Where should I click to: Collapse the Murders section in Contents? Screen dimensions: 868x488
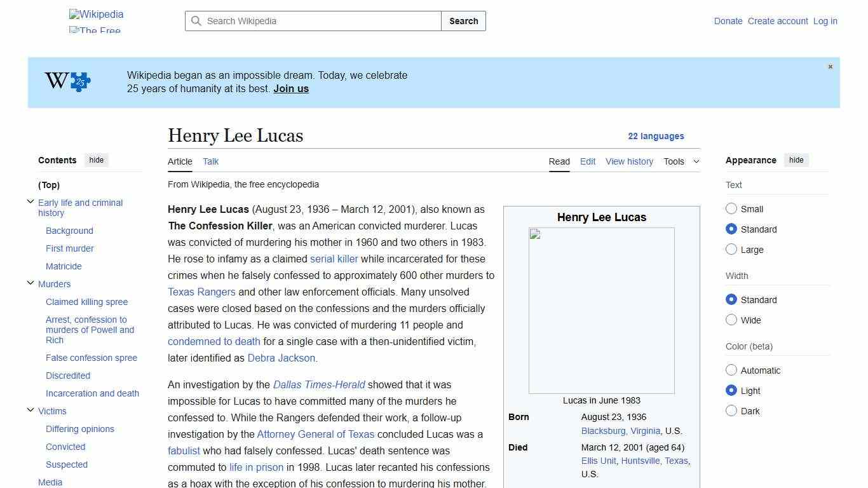[x=31, y=282]
